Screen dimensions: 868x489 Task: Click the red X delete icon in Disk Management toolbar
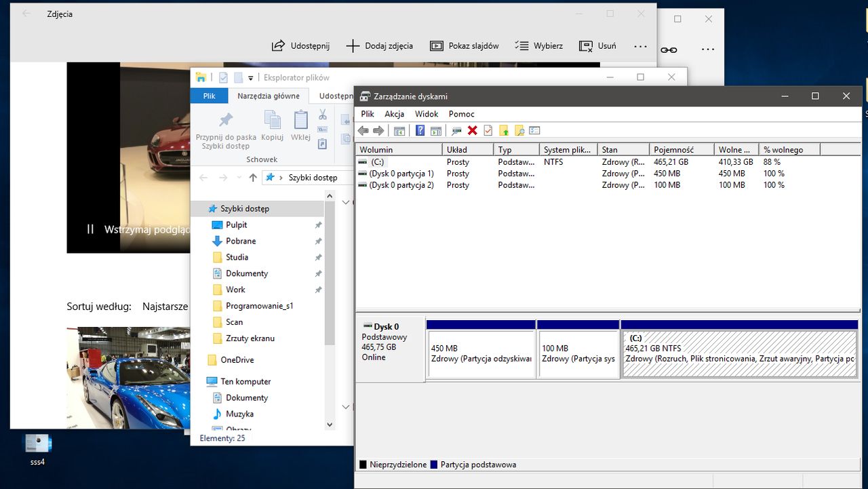coord(473,131)
